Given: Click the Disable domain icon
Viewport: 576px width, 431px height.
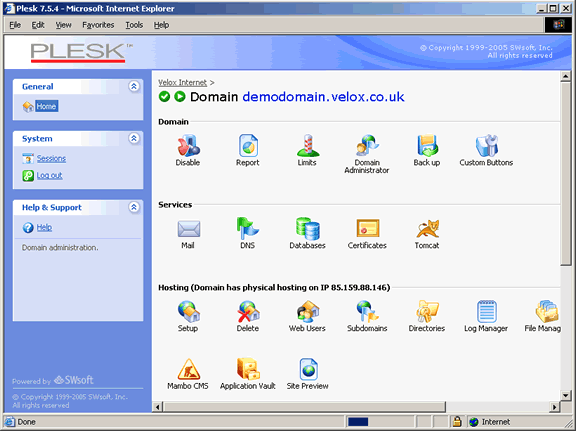Looking at the screenshot, I should 188,146.
